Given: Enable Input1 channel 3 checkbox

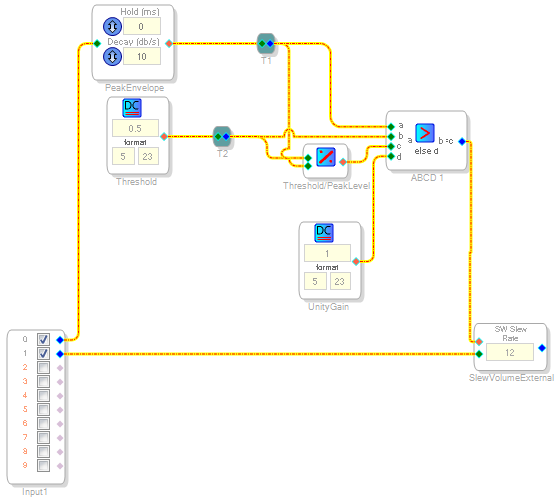Looking at the screenshot, I should coord(43,381).
